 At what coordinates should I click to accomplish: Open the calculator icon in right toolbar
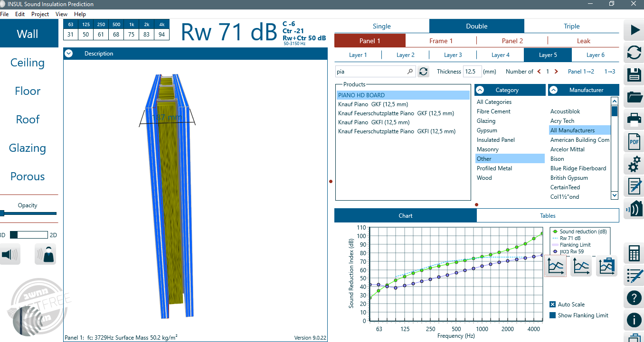634,253
